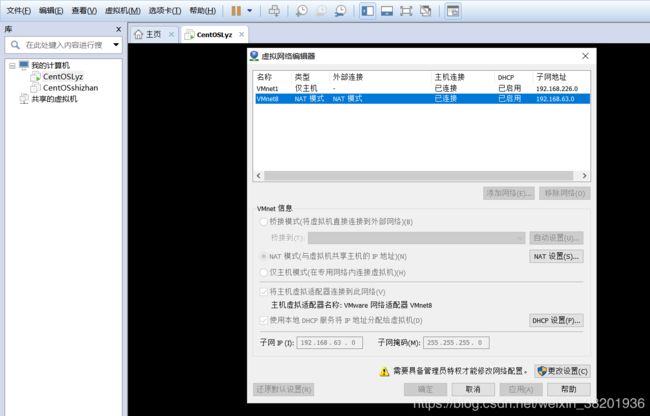Open the 选项卡(T) menu
Viewport: 650px width, 416px height.
(x=165, y=11)
